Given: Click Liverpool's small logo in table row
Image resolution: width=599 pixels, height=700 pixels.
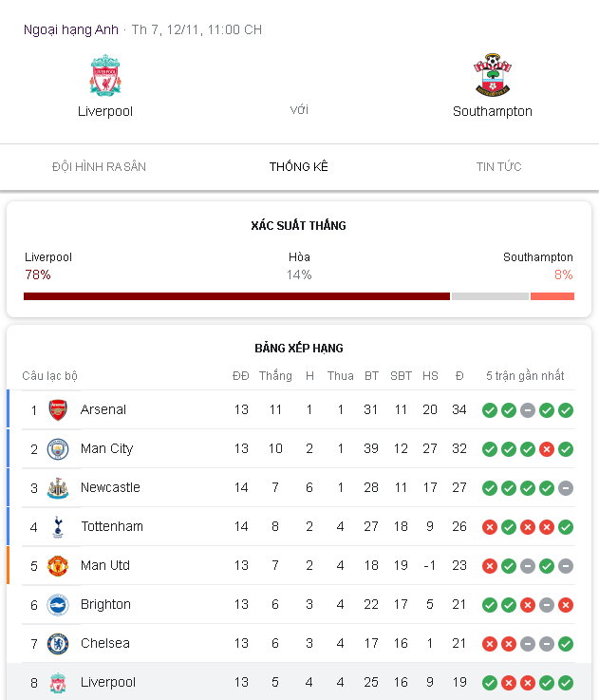Looking at the screenshot, I should click(58, 683).
